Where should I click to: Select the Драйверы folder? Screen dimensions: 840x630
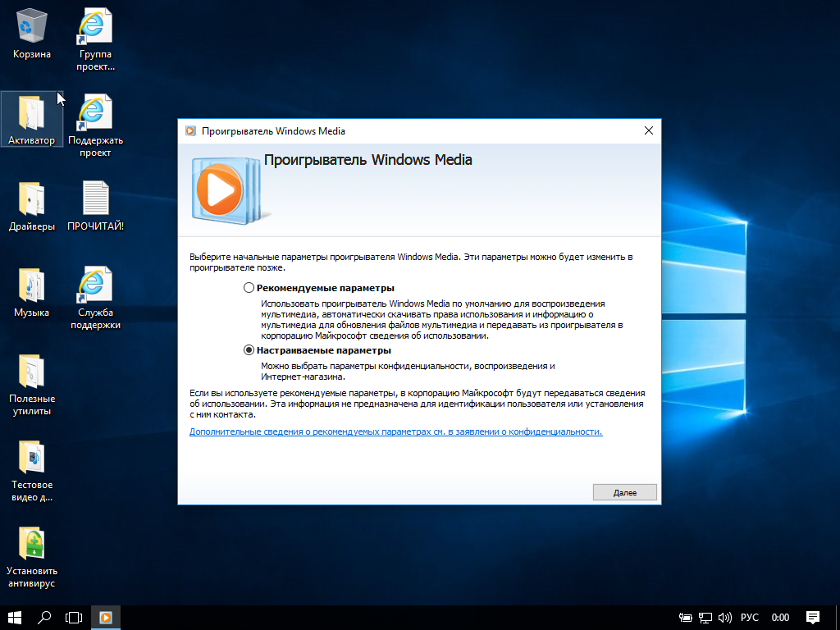pyautogui.click(x=32, y=206)
